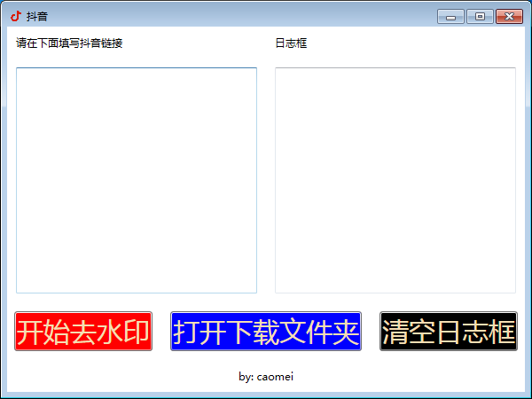
Task: Click the by: caomei credit text
Action: pyautogui.click(x=266, y=377)
